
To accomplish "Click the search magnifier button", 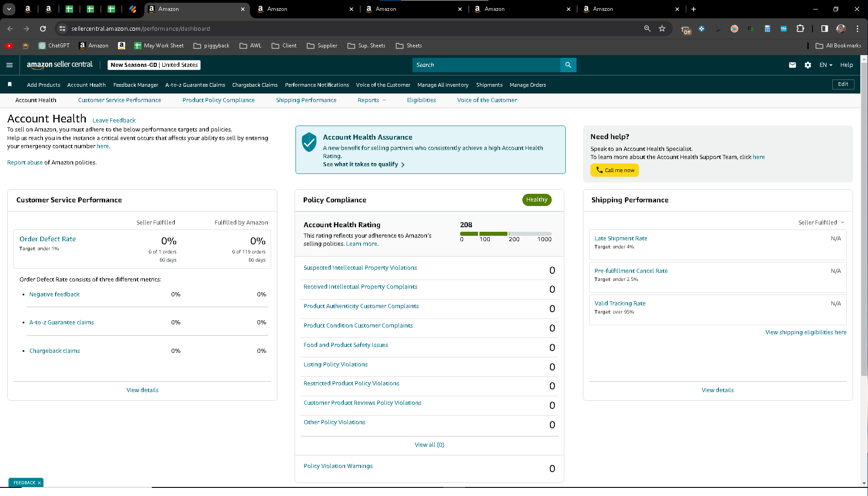I will click(568, 65).
